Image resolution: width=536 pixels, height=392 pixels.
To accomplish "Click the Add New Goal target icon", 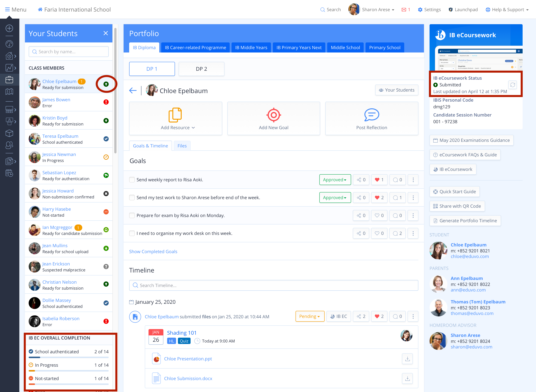I will [x=273, y=115].
